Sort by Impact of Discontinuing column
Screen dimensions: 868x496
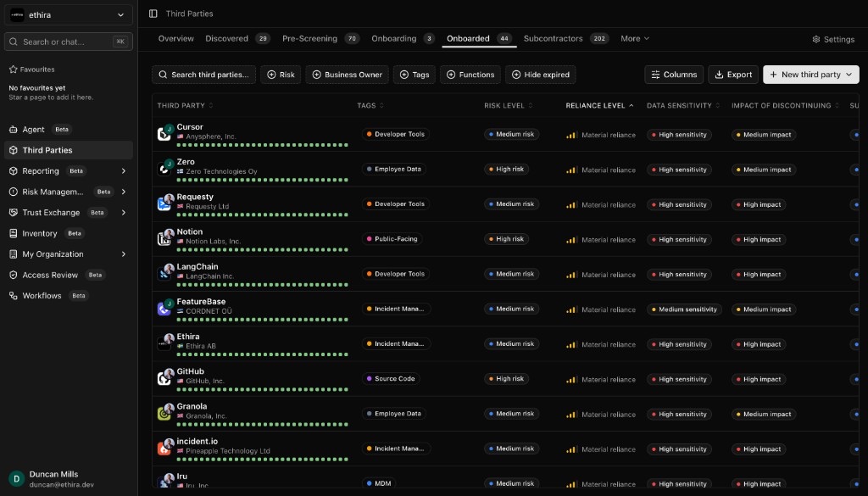click(x=785, y=106)
